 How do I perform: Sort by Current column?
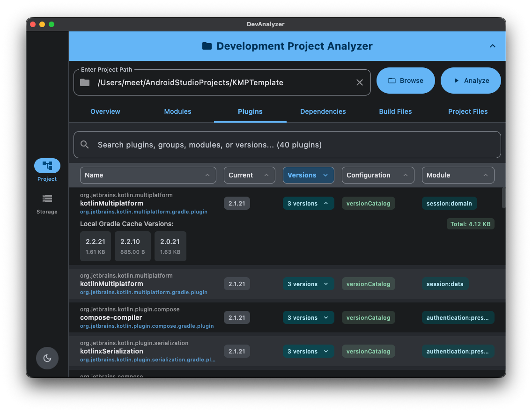[249, 175]
